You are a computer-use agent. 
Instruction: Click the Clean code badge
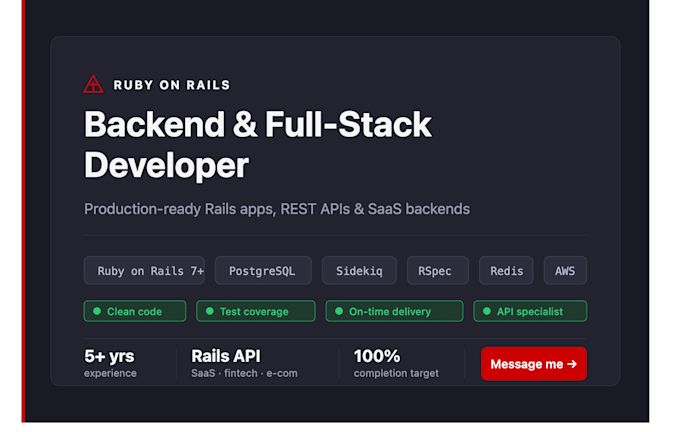pos(135,311)
